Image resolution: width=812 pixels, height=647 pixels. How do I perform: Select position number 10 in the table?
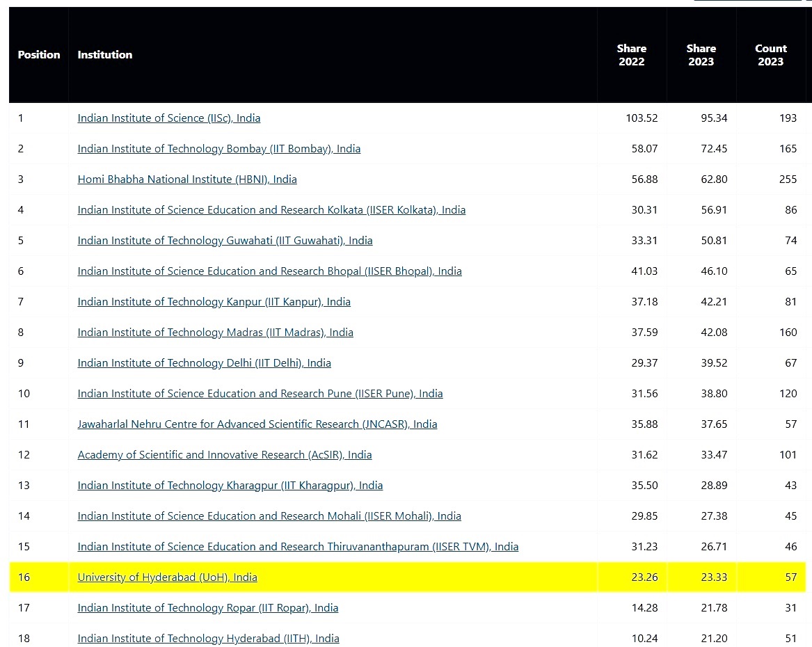[x=24, y=393]
